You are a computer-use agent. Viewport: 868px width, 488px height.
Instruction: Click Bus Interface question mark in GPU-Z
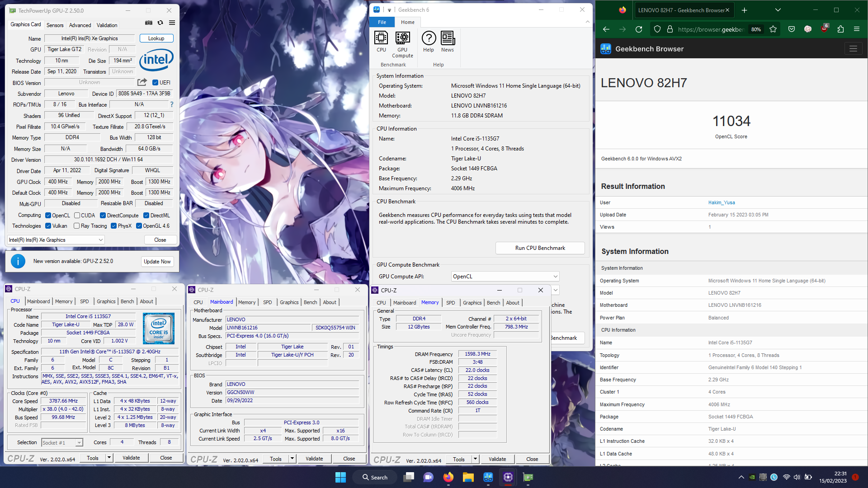point(172,104)
